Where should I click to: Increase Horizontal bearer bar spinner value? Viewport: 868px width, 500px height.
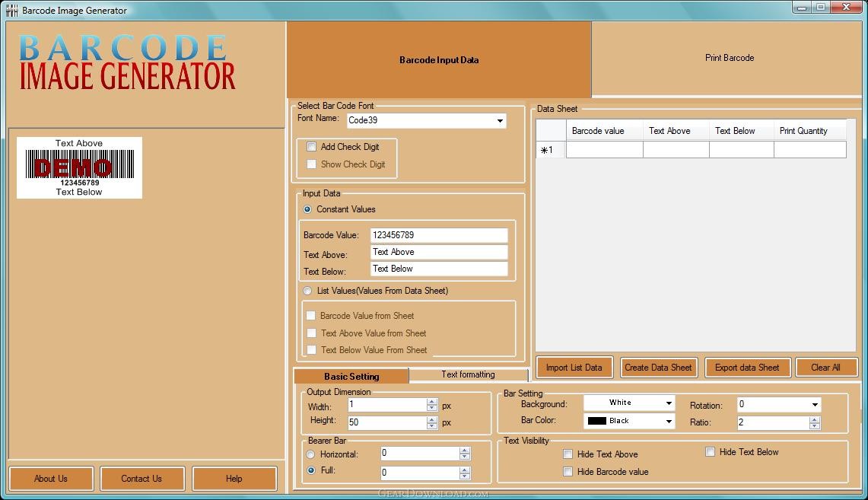tap(465, 450)
